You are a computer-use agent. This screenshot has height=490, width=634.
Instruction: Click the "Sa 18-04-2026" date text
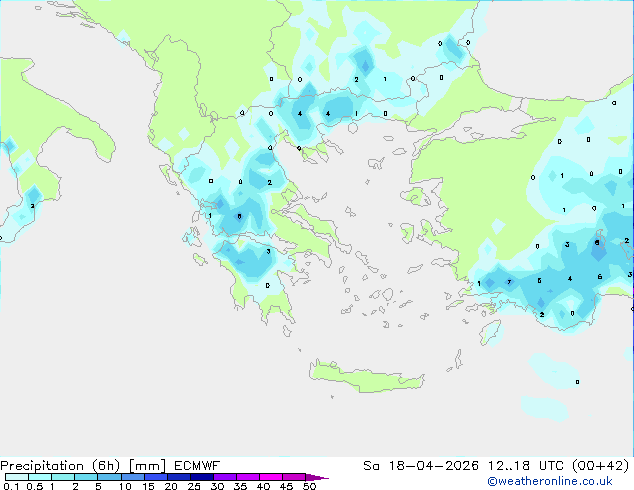(421, 466)
